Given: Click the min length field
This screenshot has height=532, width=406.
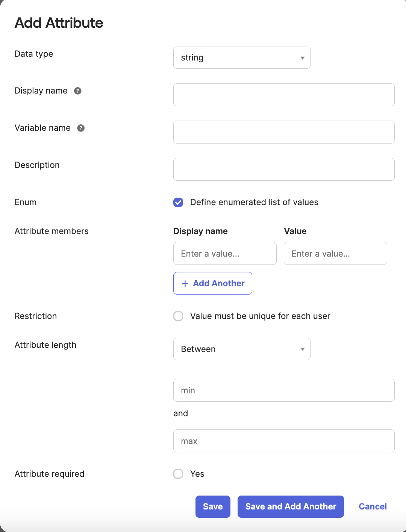Looking at the screenshot, I should coord(284,390).
